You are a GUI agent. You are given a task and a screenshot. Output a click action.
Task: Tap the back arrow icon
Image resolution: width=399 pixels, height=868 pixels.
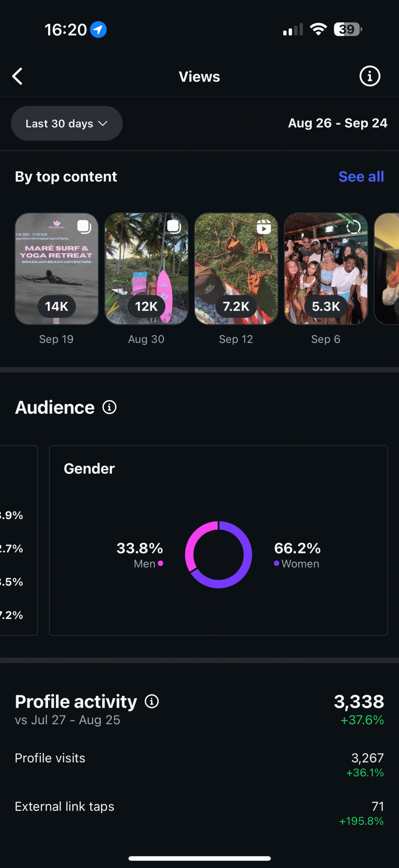pos(18,76)
